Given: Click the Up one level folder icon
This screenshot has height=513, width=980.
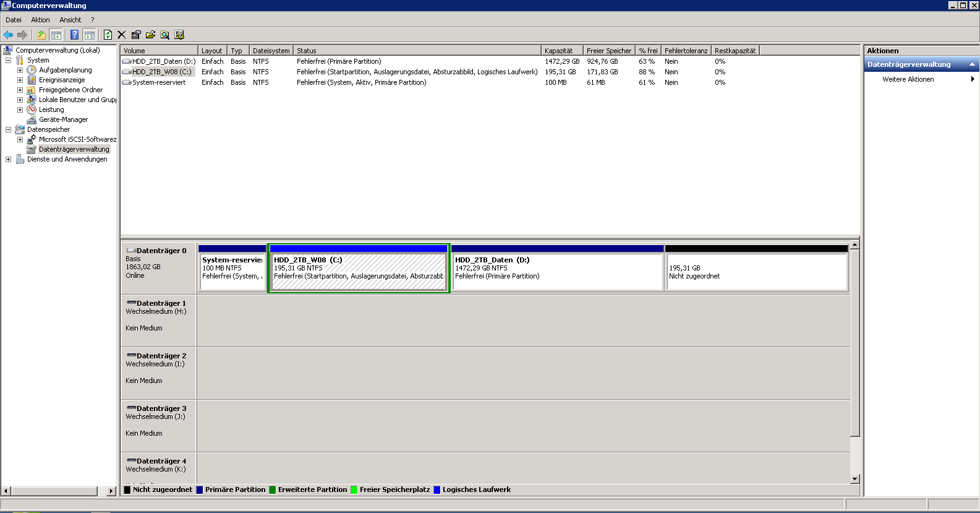Looking at the screenshot, I should point(41,35).
